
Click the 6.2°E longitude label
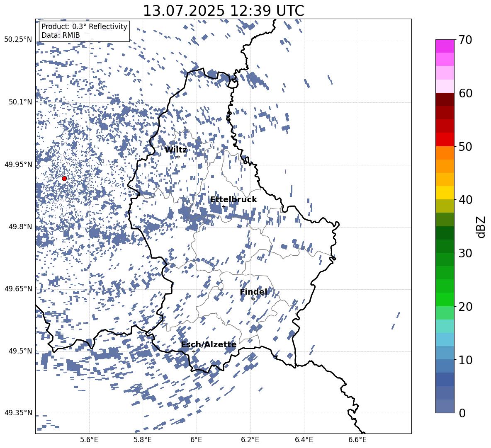[x=250, y=440]
